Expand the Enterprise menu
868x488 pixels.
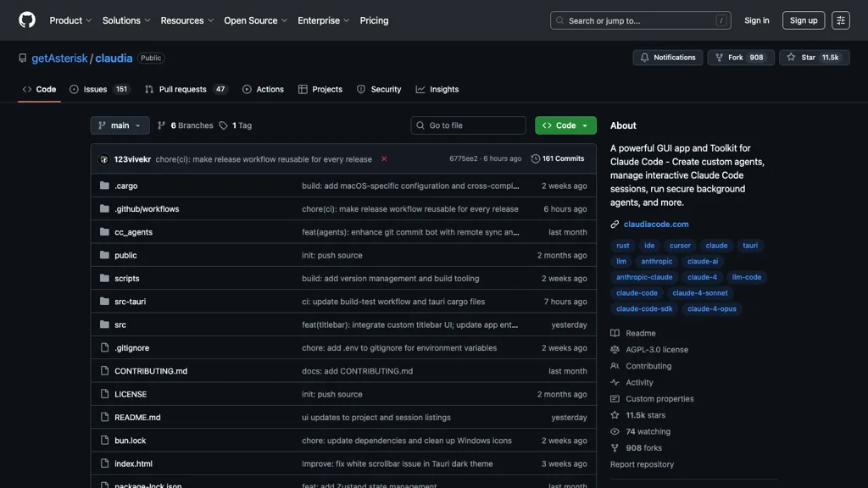pyautogui.click(x=323, y=20)
